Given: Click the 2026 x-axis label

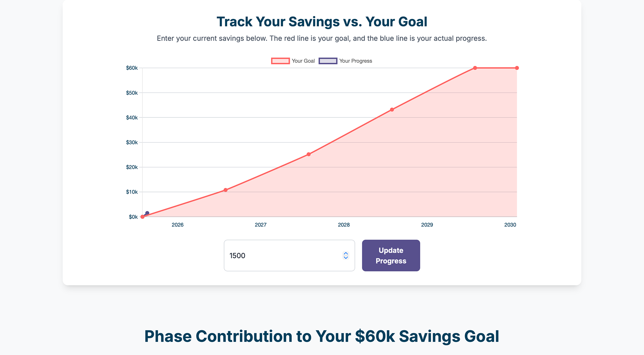Looking at the screenshot, I should click(x=177, y=225).
